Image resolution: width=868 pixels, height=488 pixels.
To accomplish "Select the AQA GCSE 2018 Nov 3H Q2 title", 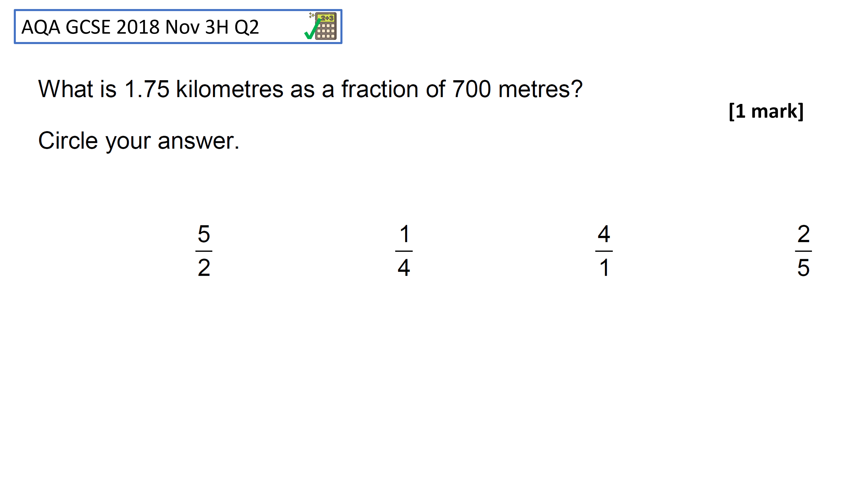I will click(140, 27).
